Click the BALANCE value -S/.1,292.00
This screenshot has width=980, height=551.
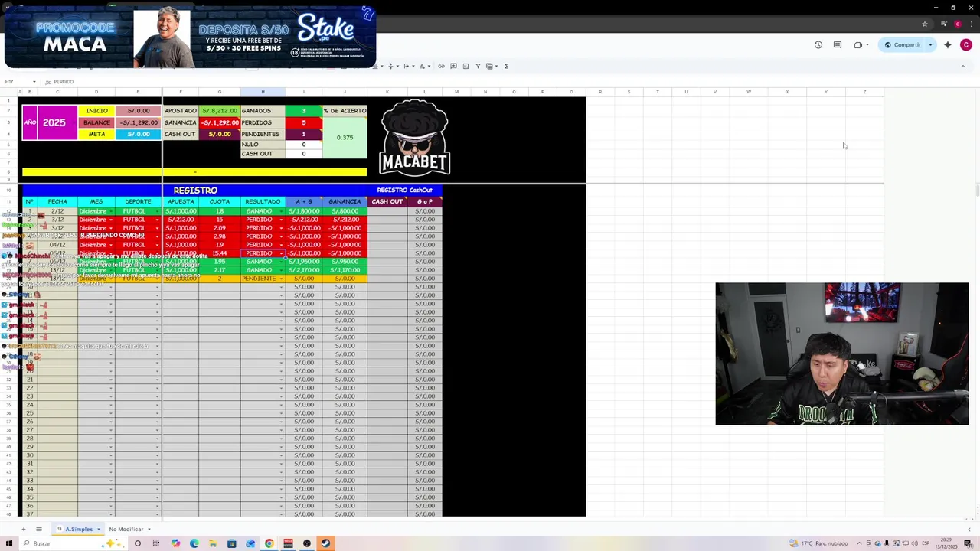click(139, 122)
